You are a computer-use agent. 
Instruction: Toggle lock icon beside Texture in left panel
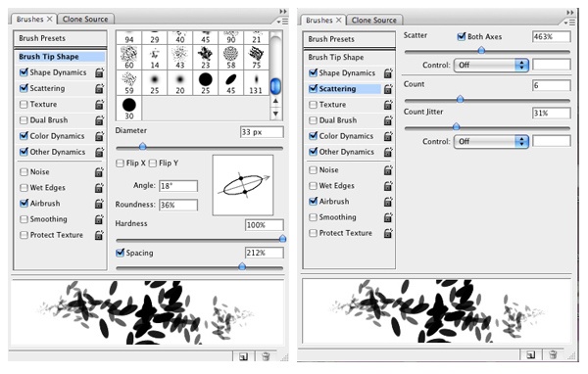[x=99, y=104]
